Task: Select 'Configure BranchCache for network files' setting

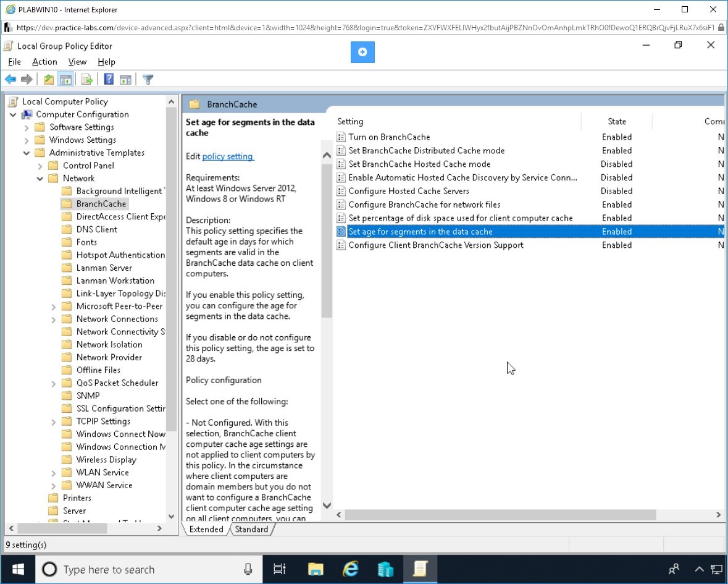Action: pyautogui.click(x=424, y=205)
